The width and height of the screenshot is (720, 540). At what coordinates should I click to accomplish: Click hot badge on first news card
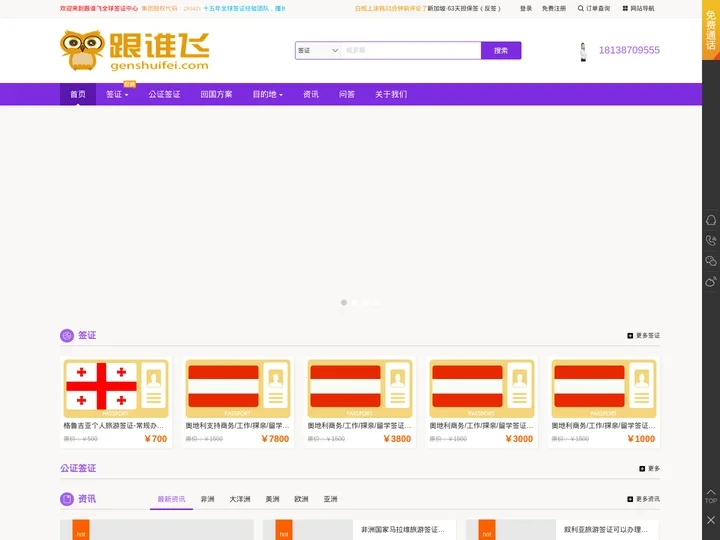coord(81,530)
